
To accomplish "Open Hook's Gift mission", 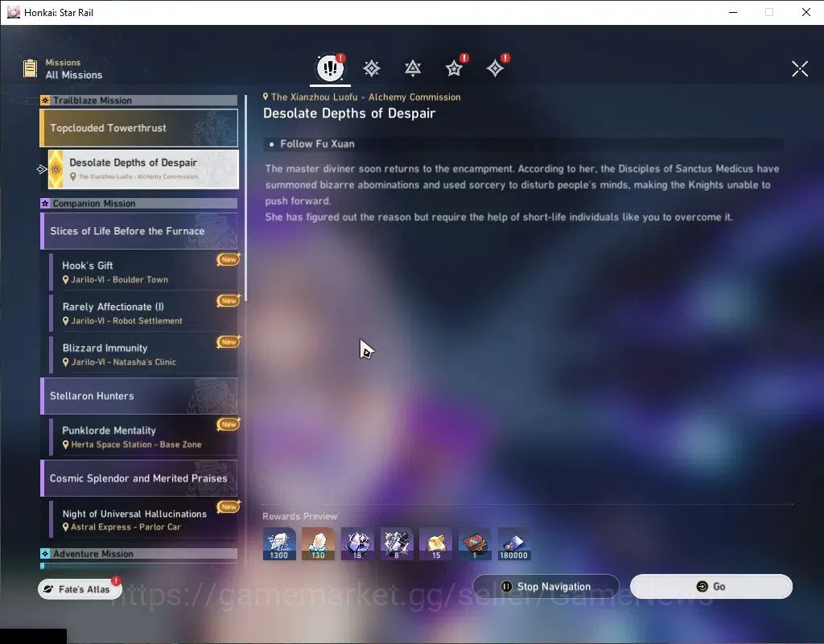I will 144,272.
